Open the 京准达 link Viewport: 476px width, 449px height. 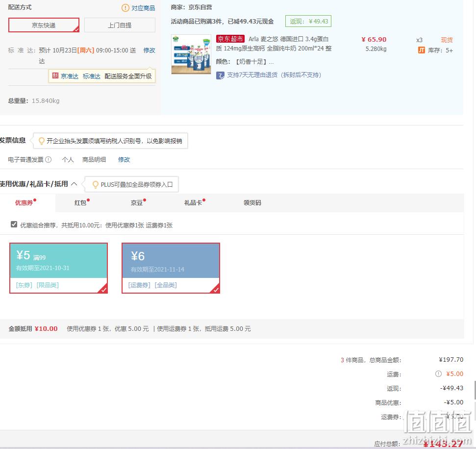click(70, 76)
